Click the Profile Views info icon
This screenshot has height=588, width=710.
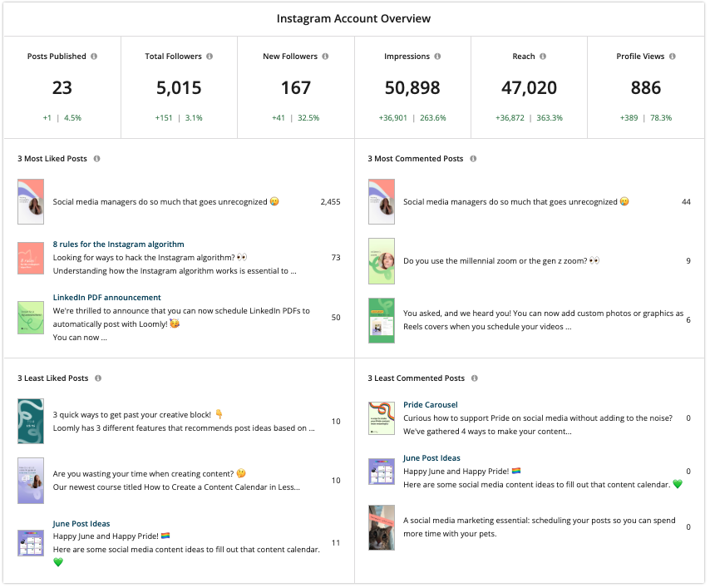(x=672, y=56)
